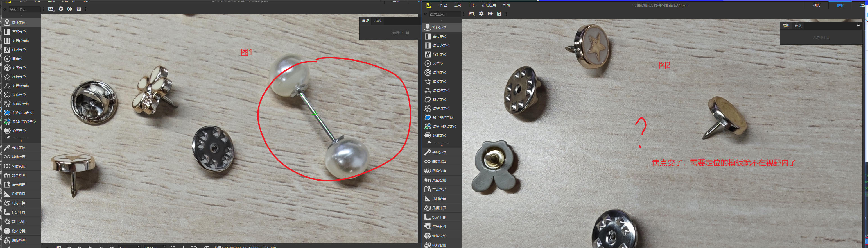Screen dimensions: 868x248
Task: Click load image icon in 图1 window toolbar
Action: click(51, 9)
